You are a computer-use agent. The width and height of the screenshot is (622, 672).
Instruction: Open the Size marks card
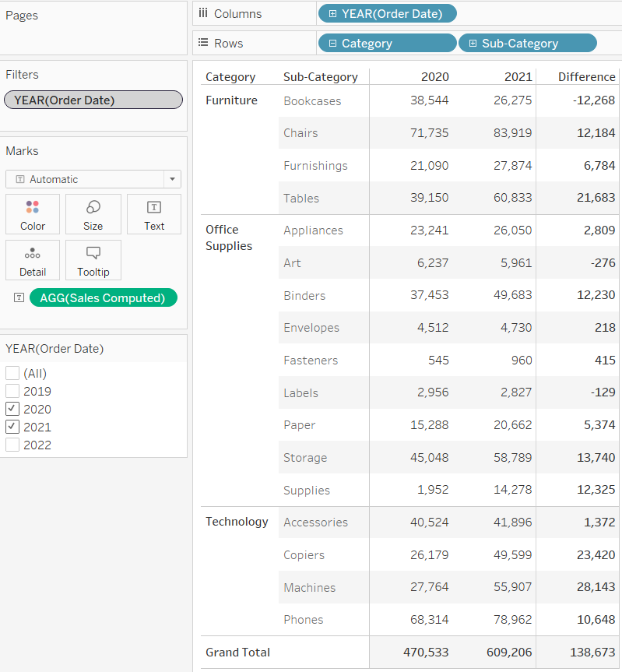click(93, 207)
